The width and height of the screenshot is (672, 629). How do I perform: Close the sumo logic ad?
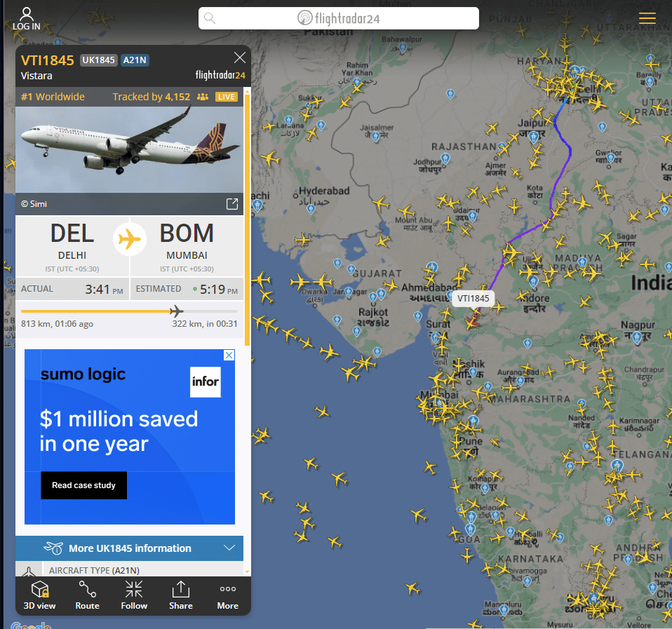tap(229, 356)
